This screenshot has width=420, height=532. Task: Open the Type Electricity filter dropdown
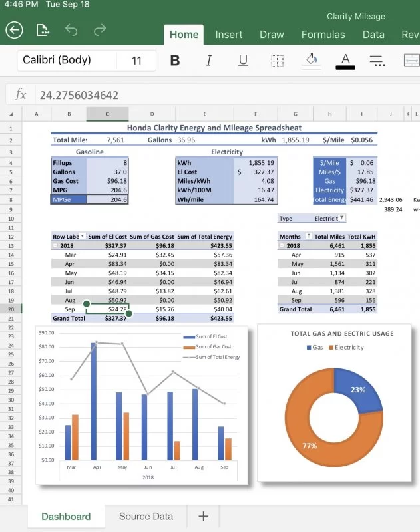tap(342, 218)
